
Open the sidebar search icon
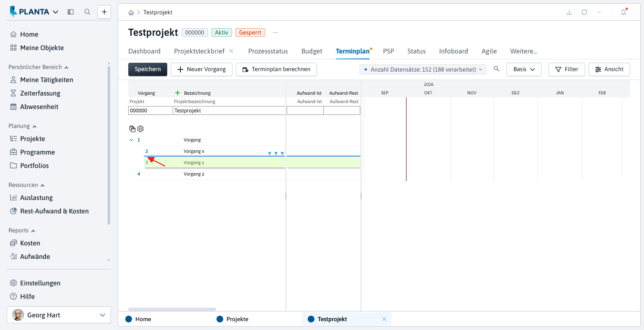pyautogui.click(x=87, y=12)
